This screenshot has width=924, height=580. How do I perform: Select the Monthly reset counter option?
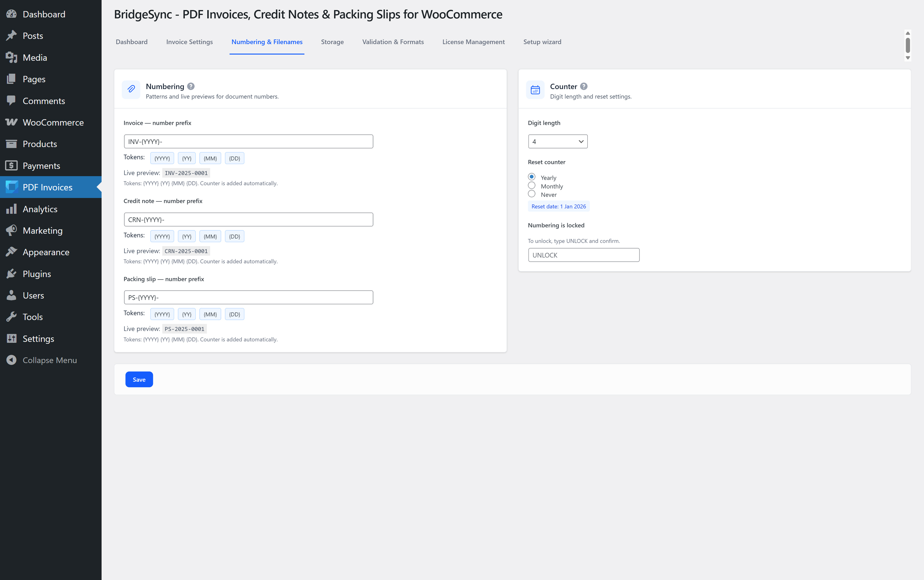pos(531,186)
